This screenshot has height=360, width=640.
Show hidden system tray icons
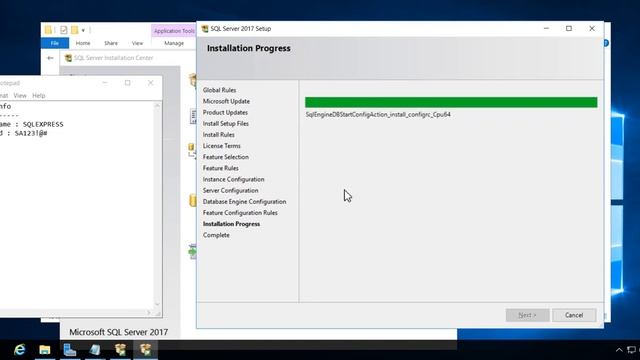619,350
